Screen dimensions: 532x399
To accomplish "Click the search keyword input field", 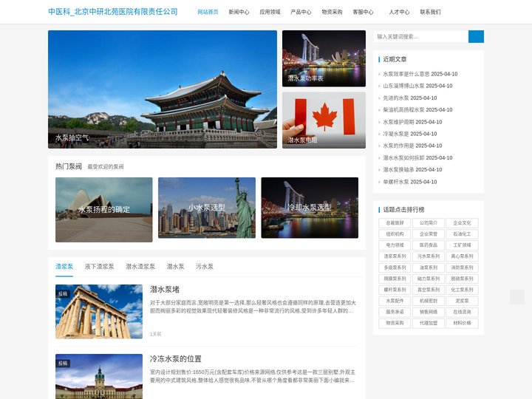I will (420, 37).
